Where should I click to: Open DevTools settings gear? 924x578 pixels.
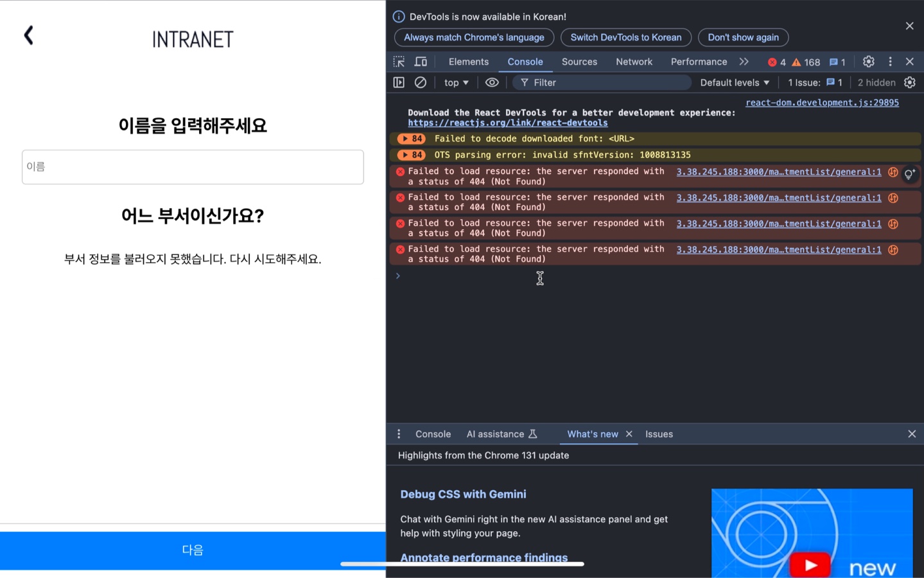click(x=868, y=62)
